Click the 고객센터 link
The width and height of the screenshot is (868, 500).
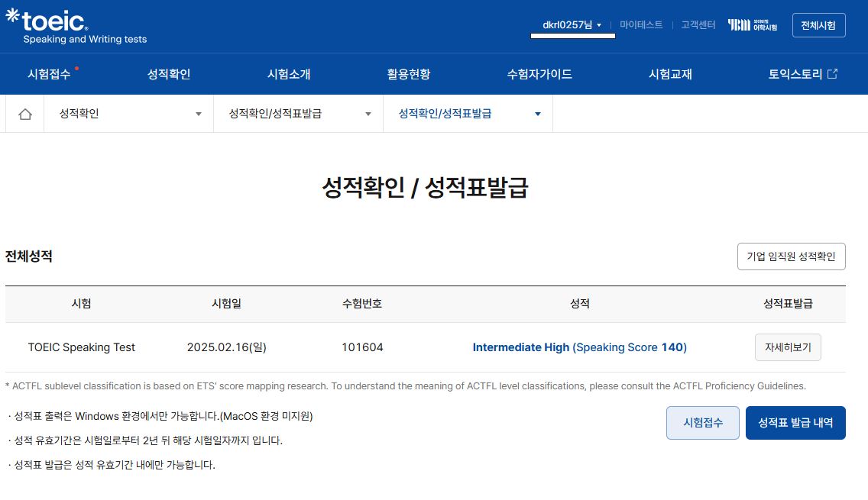coord(698,25)
